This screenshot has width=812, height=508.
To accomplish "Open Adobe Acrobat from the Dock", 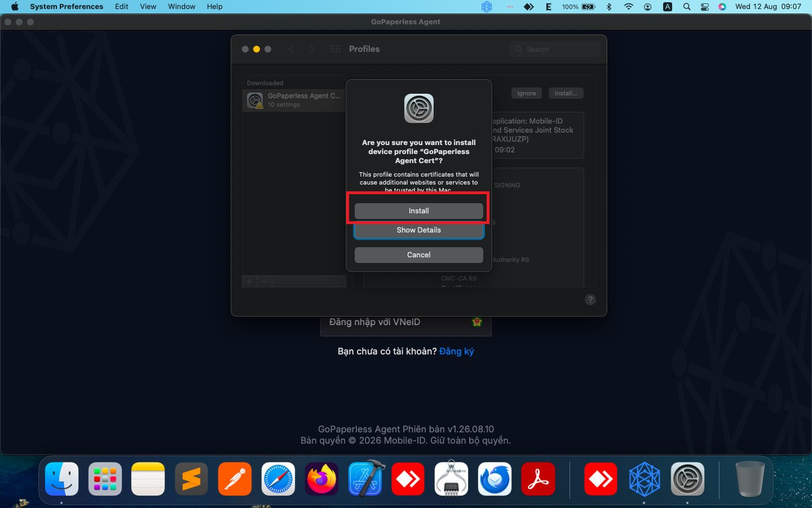I will (x=538, y=479).
